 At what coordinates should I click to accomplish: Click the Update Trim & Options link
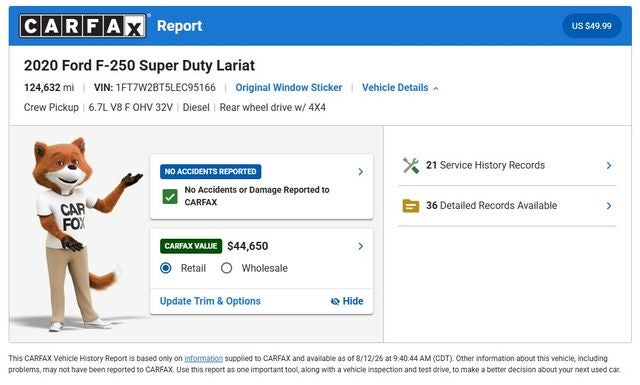pyautogui.click(x=210, y=301)
